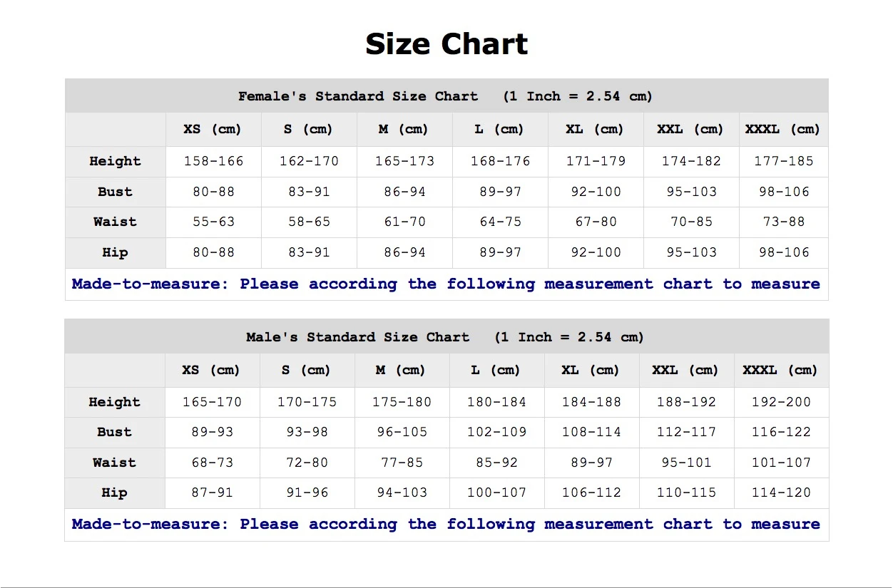
Task: Click the female XXXL (cm) column header
Action: pyautogui.click(x=783, y=130)
